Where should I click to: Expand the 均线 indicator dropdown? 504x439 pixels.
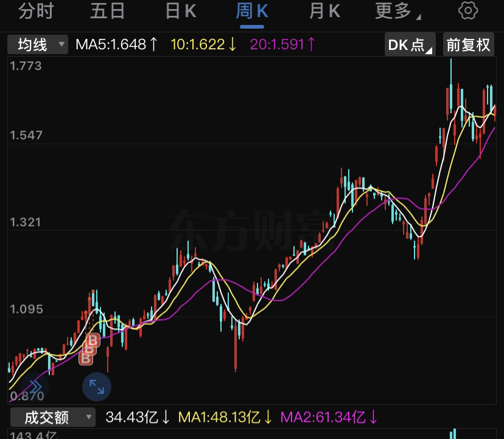pyautogui.click(x=38, y=44)
